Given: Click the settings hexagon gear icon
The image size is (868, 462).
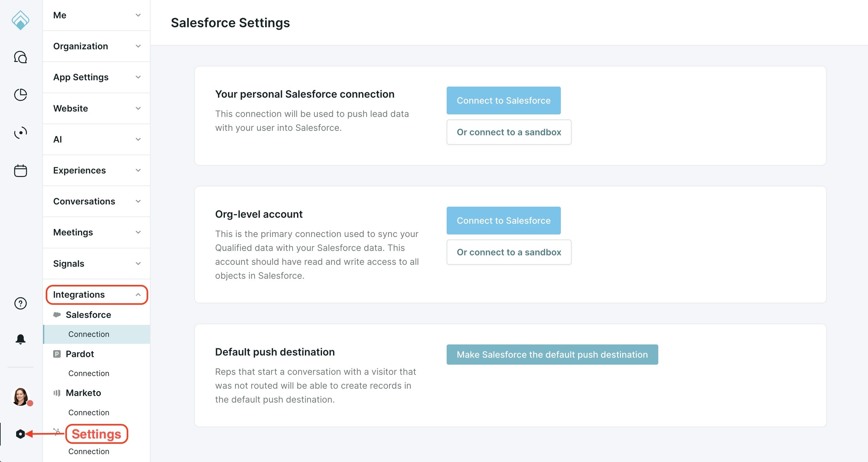Looking at the screenshot, I should (x=20, y=434).
